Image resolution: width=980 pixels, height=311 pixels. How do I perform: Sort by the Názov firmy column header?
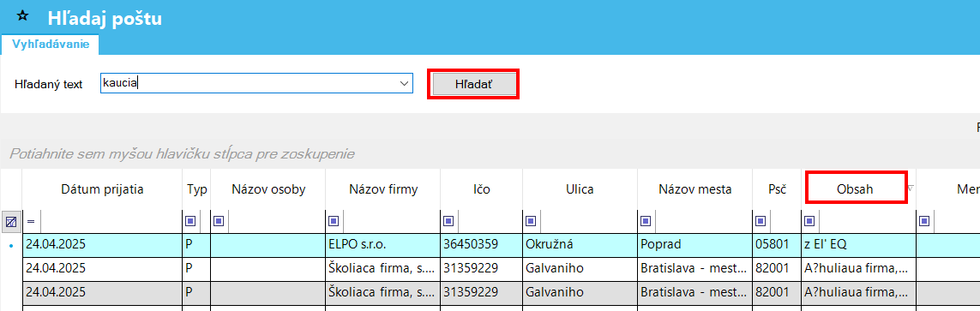[383, 189]
